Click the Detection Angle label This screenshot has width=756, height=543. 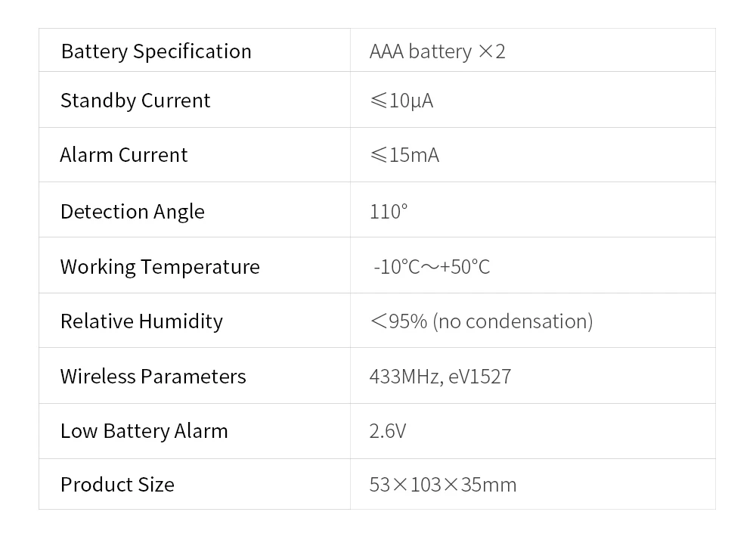tap(132, 212)
